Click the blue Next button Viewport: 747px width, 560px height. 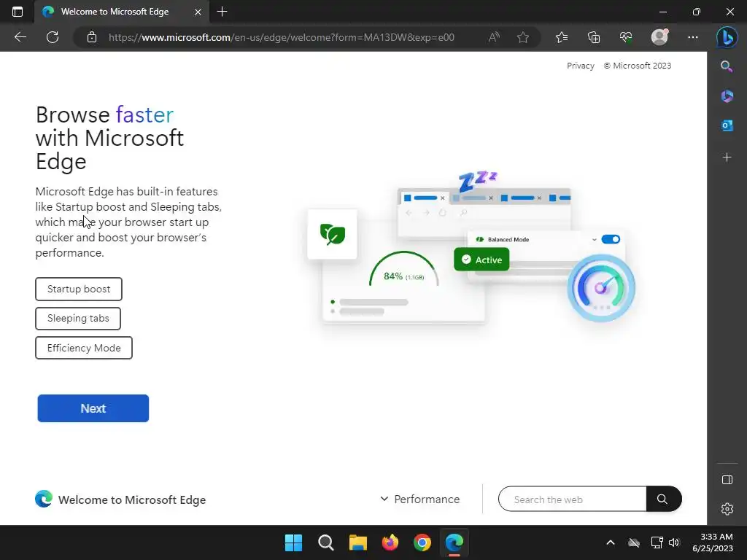point(93,408)
